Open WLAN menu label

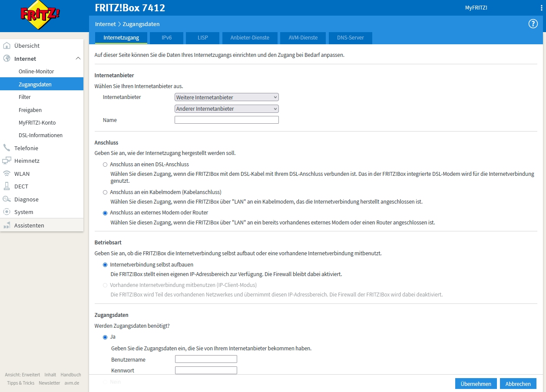(22, 174)
